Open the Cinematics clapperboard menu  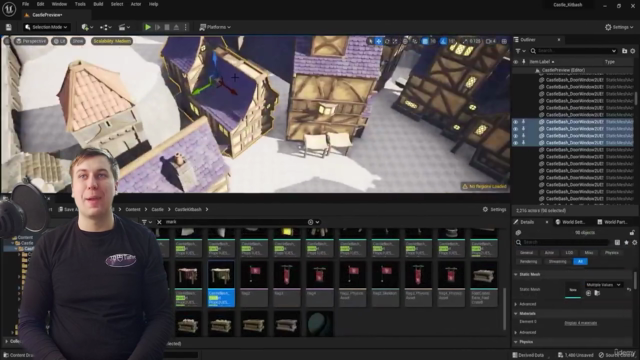click(x=124, y=27)
